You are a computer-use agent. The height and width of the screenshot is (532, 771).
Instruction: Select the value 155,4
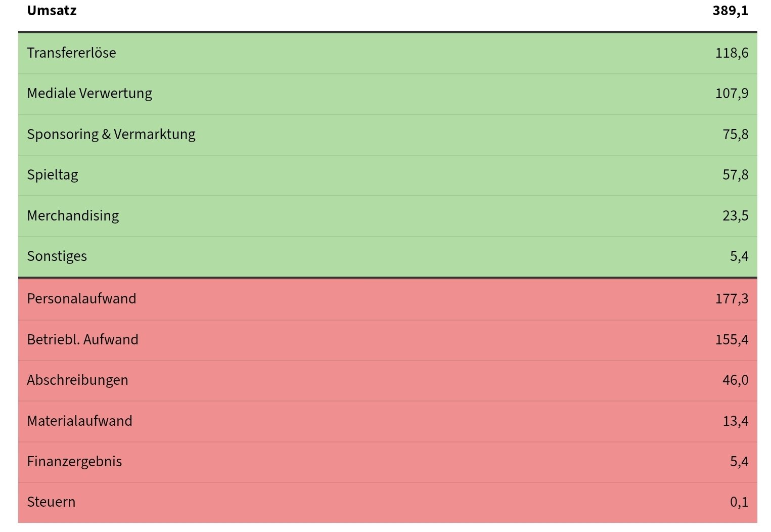(x=732, y=340)
